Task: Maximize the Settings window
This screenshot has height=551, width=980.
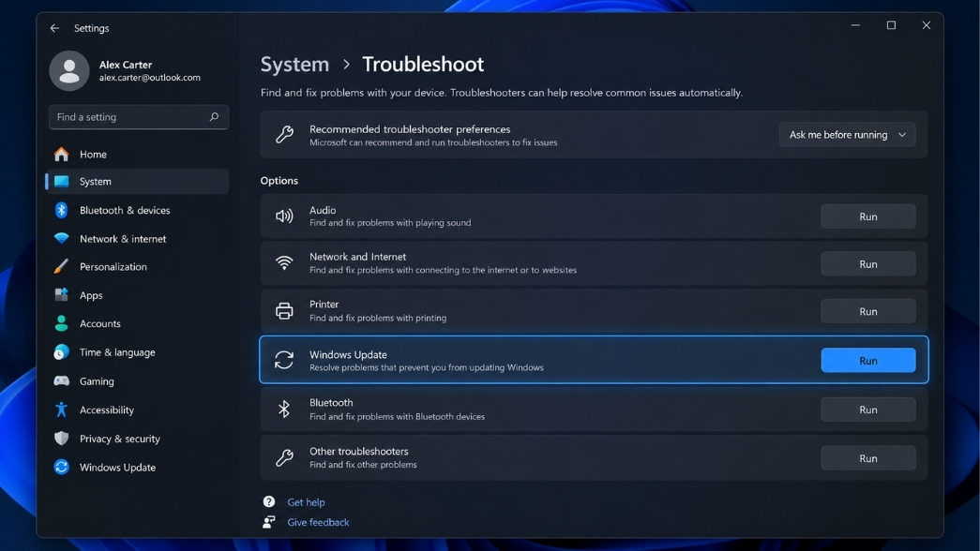Action: [891, 25]
